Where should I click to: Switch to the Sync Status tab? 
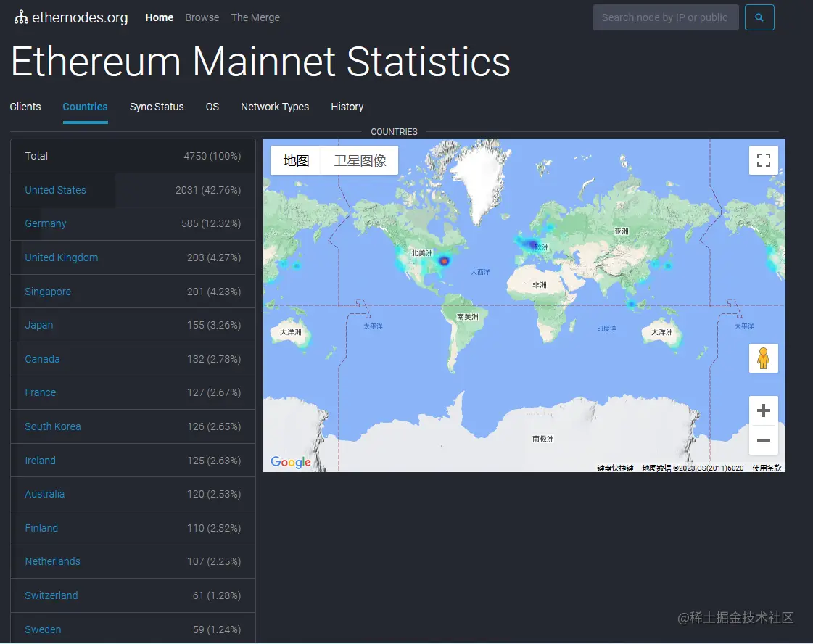[157, 107]
